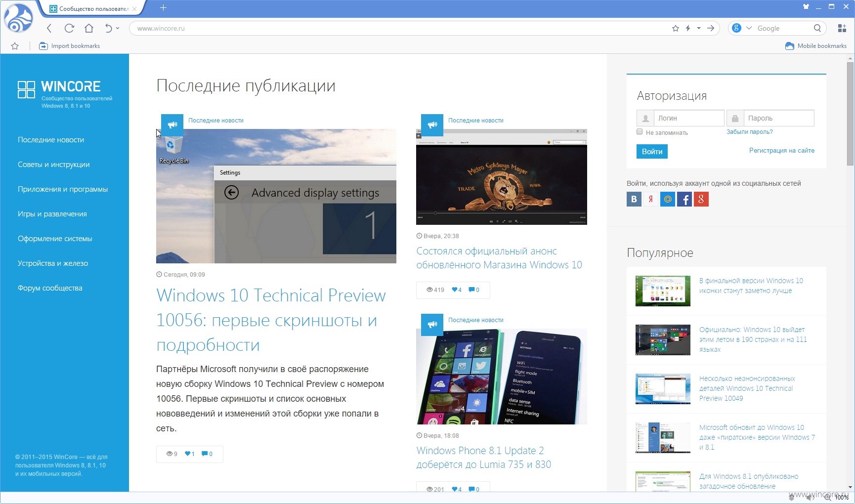Expand the search engine chooser chevron
The image size is (855, 504).
pos(749,28)
